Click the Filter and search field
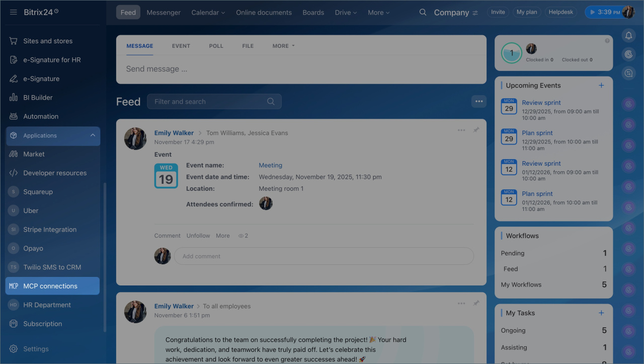This screenshot has height=364, width=644. 209,102
